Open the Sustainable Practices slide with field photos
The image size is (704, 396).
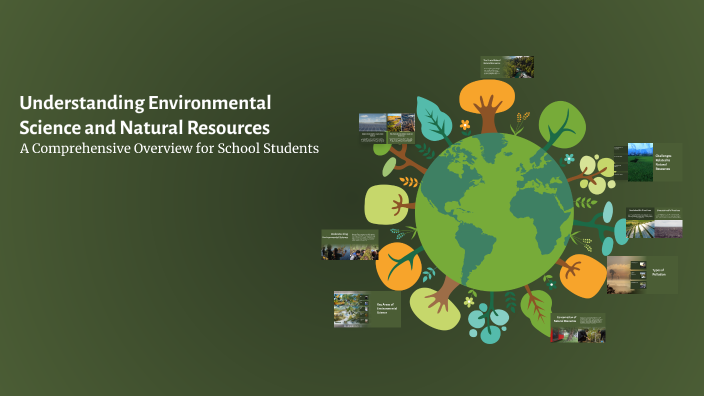point(654,222)
